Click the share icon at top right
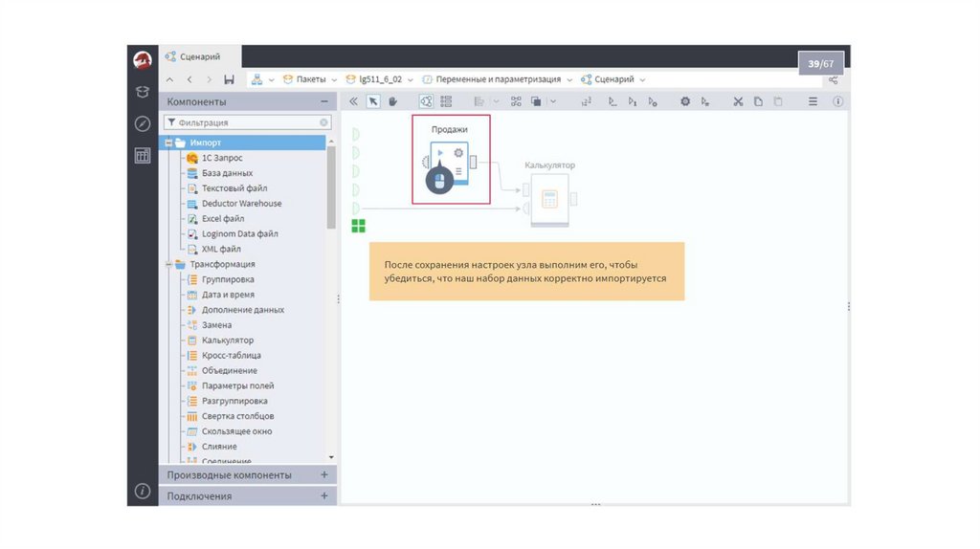 click(834, 80)
